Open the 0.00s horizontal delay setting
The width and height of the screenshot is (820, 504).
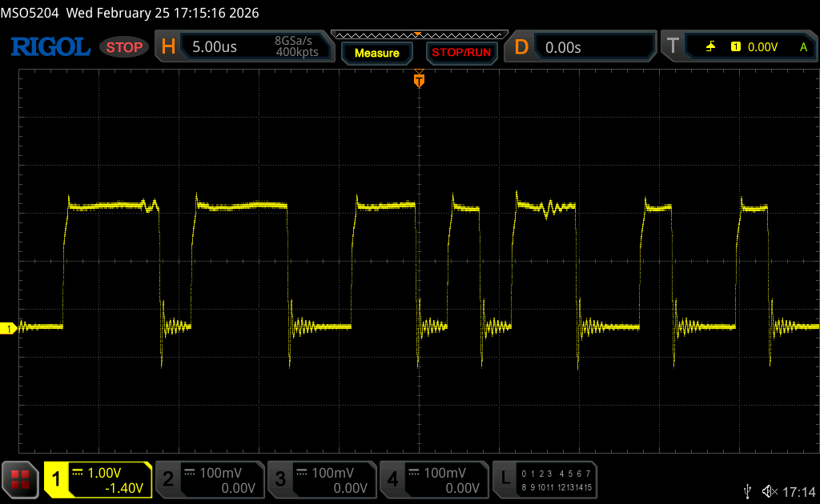[563, 47]
